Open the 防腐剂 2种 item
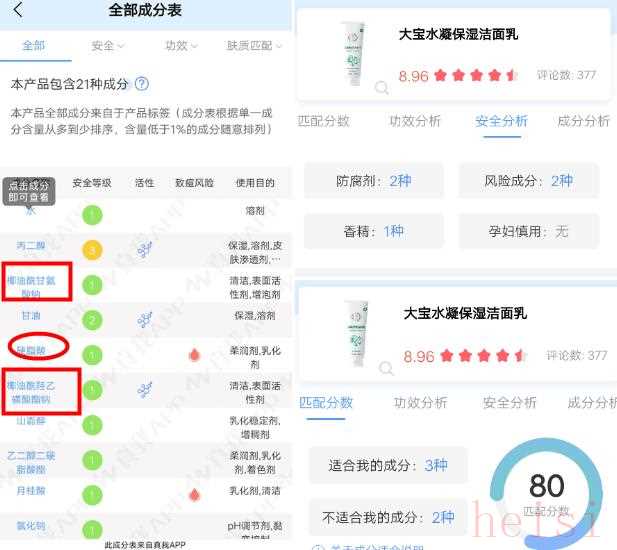617x550 pixels. point(373,181)
